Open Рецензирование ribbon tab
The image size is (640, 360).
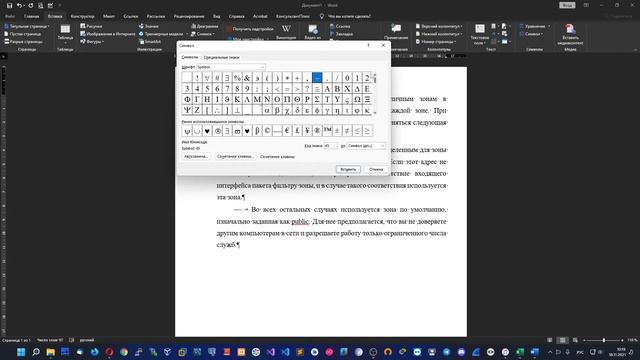point(189,16)
